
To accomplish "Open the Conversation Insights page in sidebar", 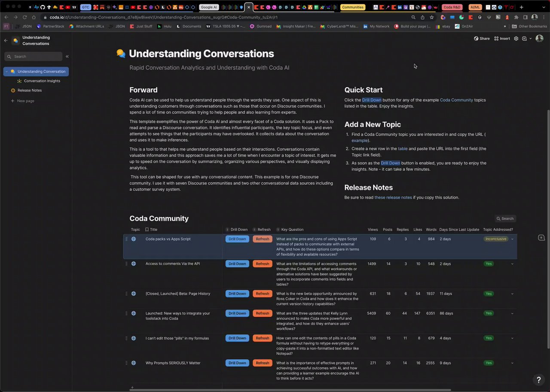I will click(42, 81).
